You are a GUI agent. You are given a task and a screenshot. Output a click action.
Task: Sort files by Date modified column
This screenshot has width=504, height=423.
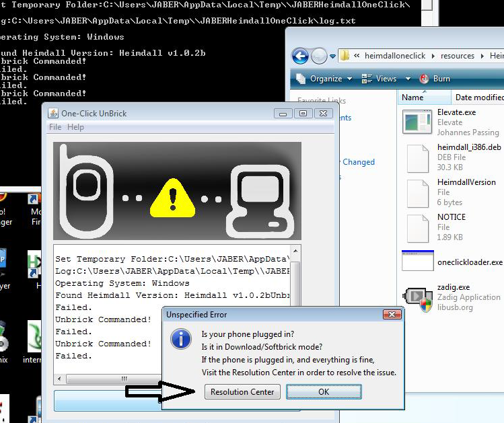click(478, 98)
